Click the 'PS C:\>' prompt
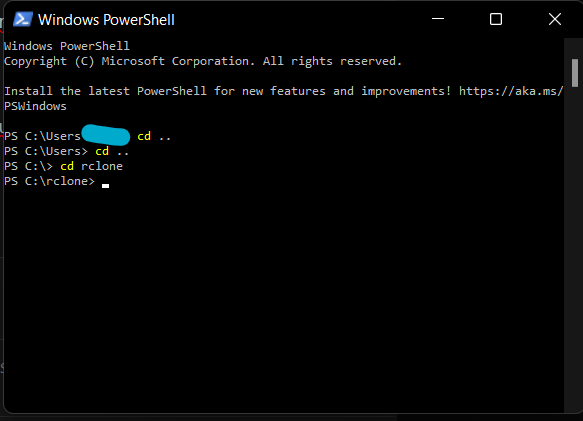The height and width of the screenshot is (421, 583). point(28,166)
